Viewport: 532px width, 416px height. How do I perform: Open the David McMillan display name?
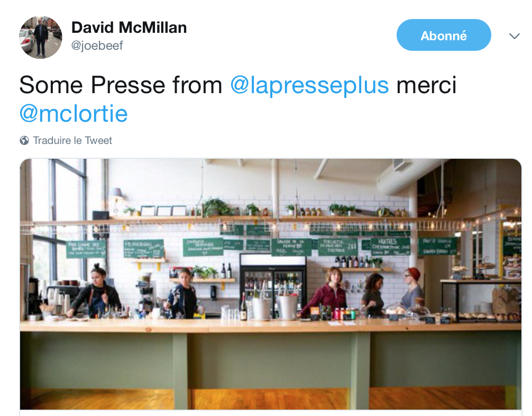tap(129, 28)
